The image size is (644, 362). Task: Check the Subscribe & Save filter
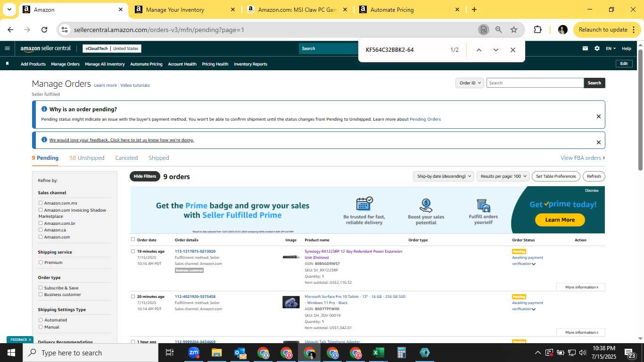[x=41, y=288]
